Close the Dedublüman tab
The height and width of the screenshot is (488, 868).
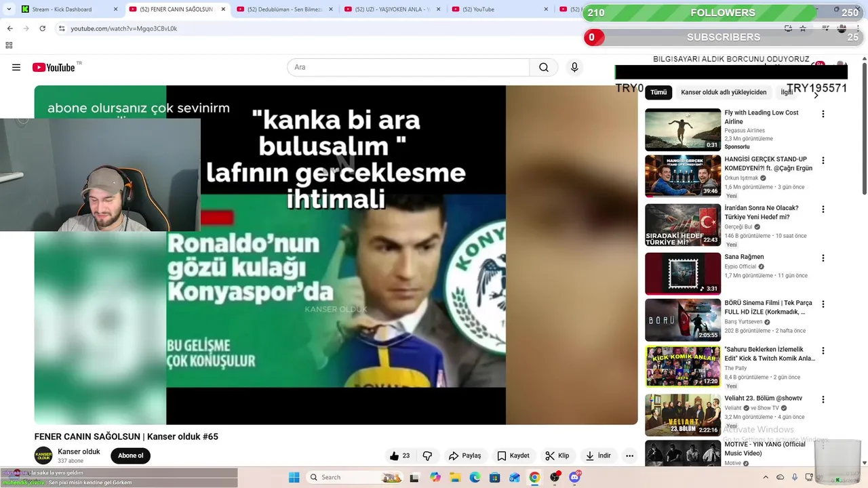(x=331, y=9)
